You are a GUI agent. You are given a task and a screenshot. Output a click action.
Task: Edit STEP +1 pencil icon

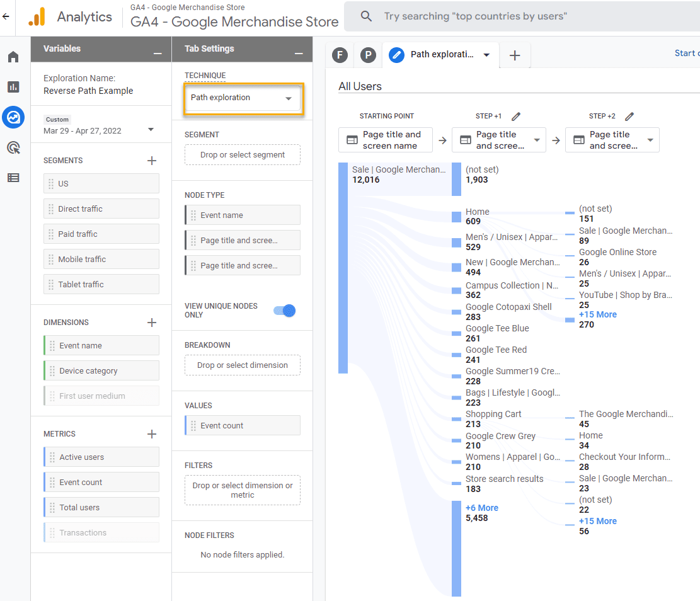[516, 117]
